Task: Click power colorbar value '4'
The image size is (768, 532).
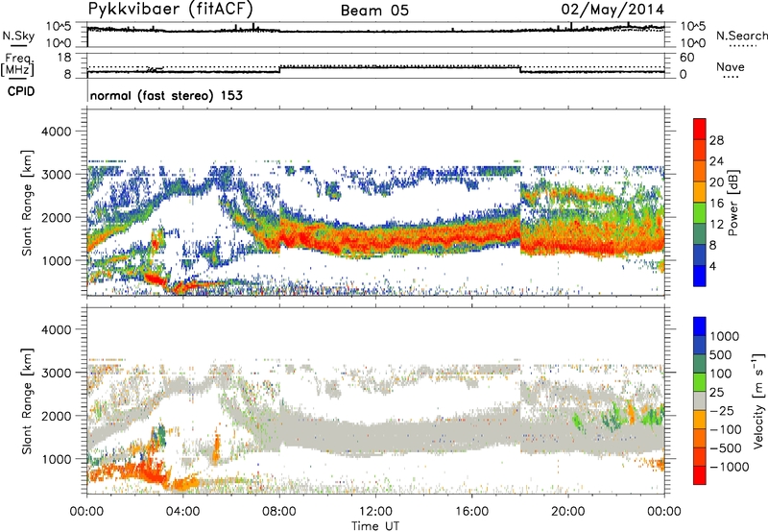Action: coord(712,266)
